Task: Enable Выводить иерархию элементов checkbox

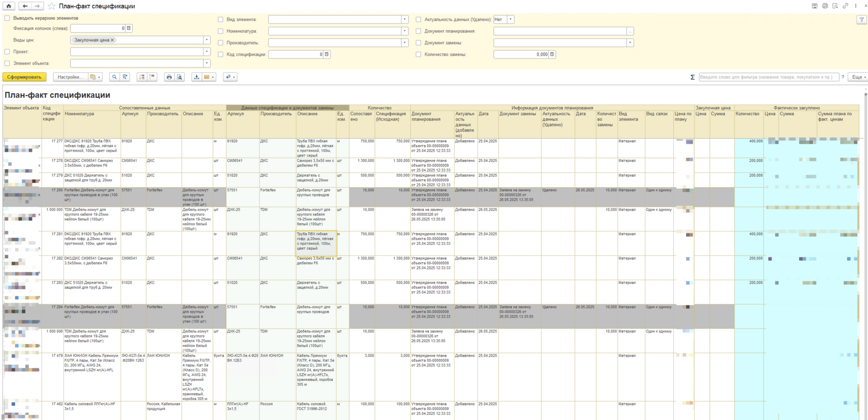Action: tap(7, 18)
